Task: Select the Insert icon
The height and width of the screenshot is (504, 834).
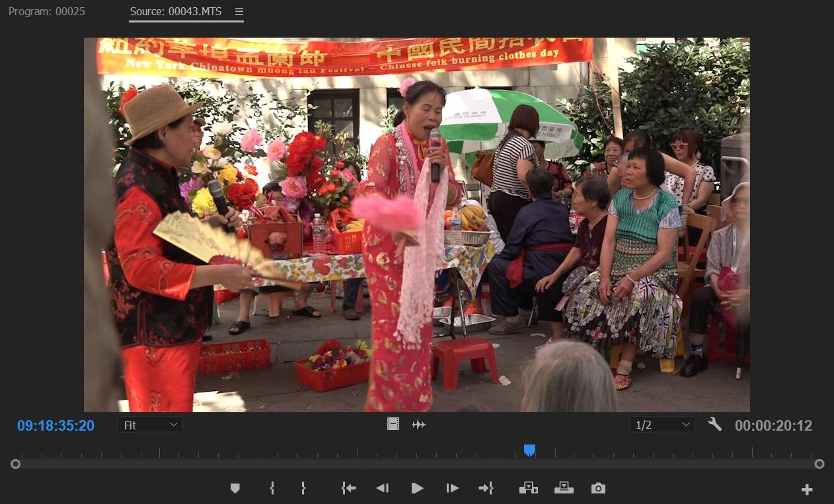Action: click(x=528, y=487)
